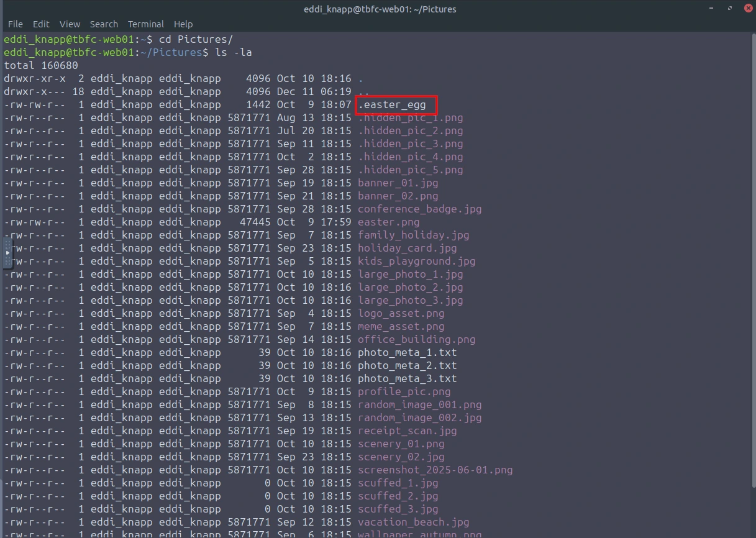Click the photo_meta_1.txt filename
This screenshot has width=756, height=538.
pos(407,352)
